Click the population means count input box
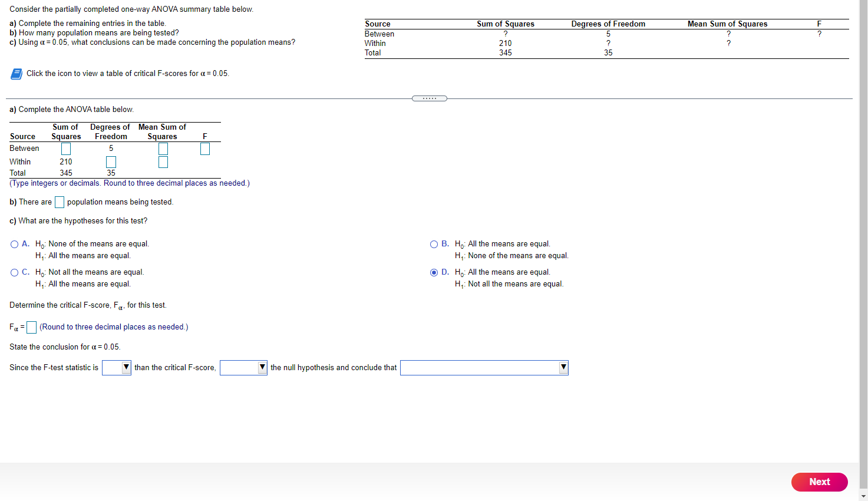The height and width of the screenshot is (501, 868). point(59,202)
